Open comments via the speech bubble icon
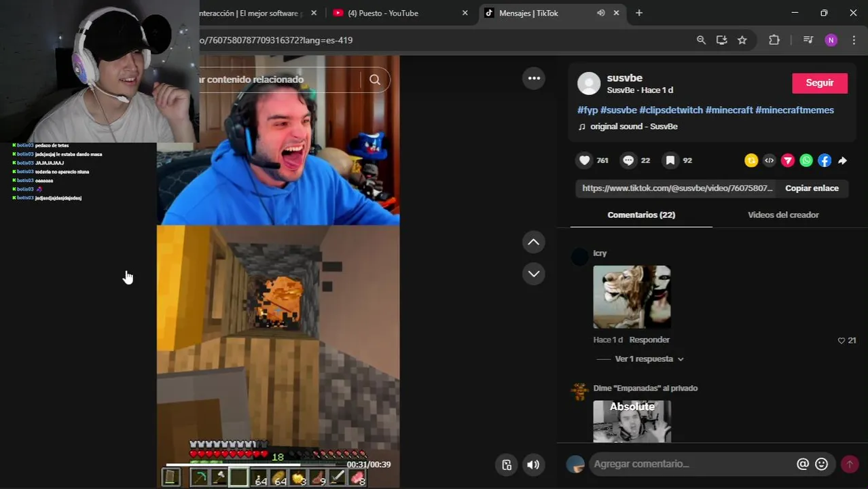 click(x=628, y=160)
